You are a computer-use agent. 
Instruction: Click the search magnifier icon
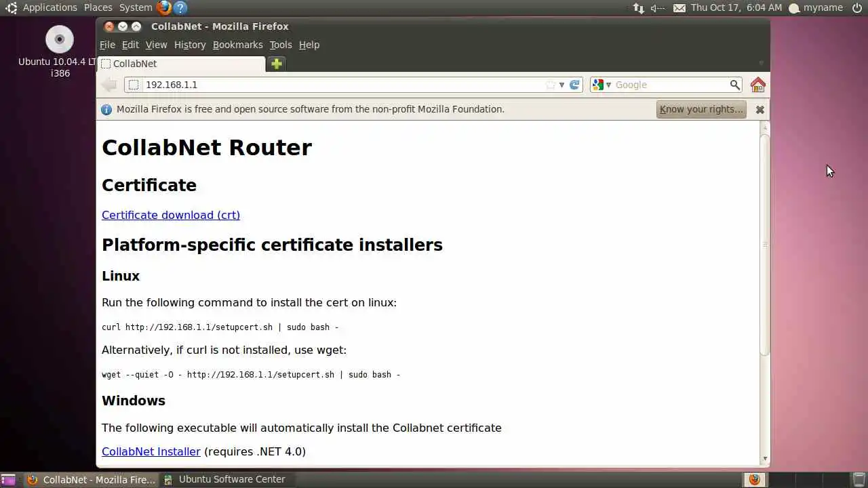[x=734, y=85]
